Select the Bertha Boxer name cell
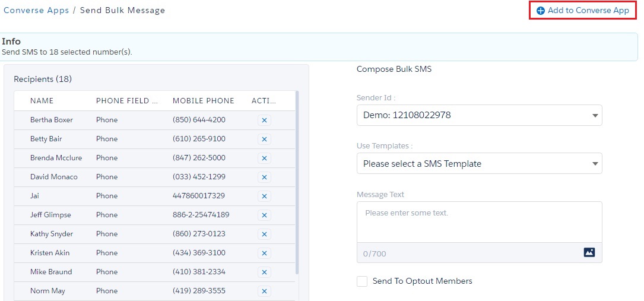 coord(52,120)
